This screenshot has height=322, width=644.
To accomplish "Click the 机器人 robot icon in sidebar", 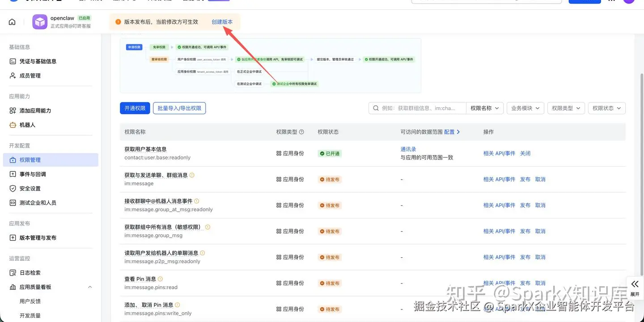I will point(13,125).
